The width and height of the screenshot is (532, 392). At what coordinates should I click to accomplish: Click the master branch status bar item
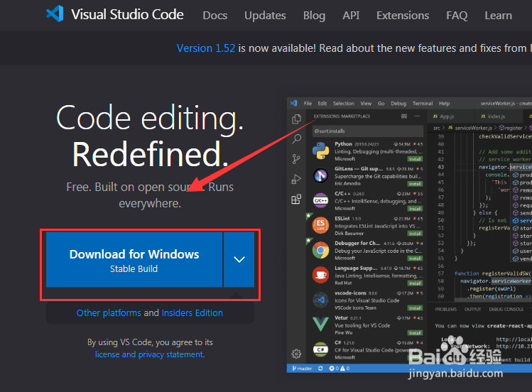coord(302,369)
